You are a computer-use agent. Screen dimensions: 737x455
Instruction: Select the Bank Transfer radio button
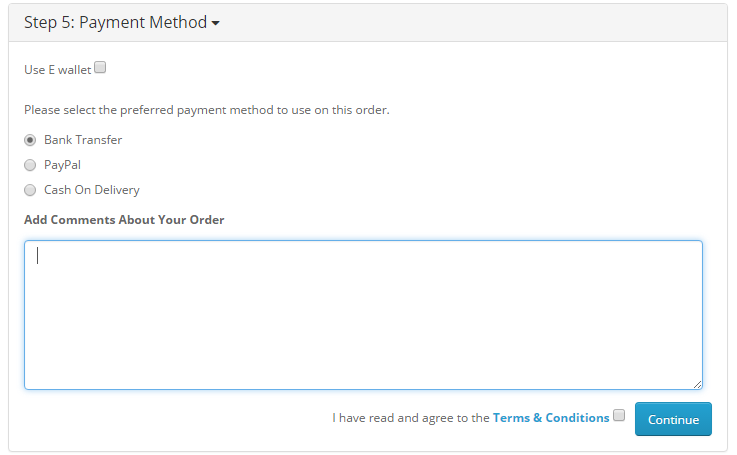tap(30, 140)
